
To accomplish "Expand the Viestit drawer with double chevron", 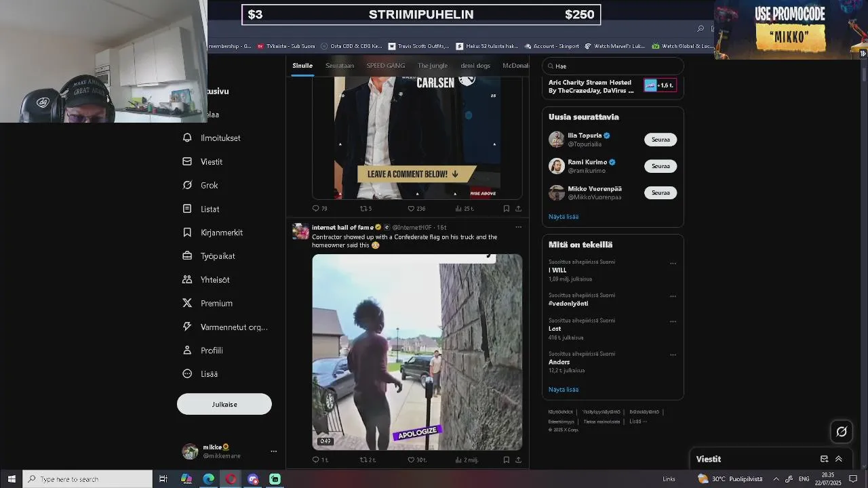I will tap(838, 459).
